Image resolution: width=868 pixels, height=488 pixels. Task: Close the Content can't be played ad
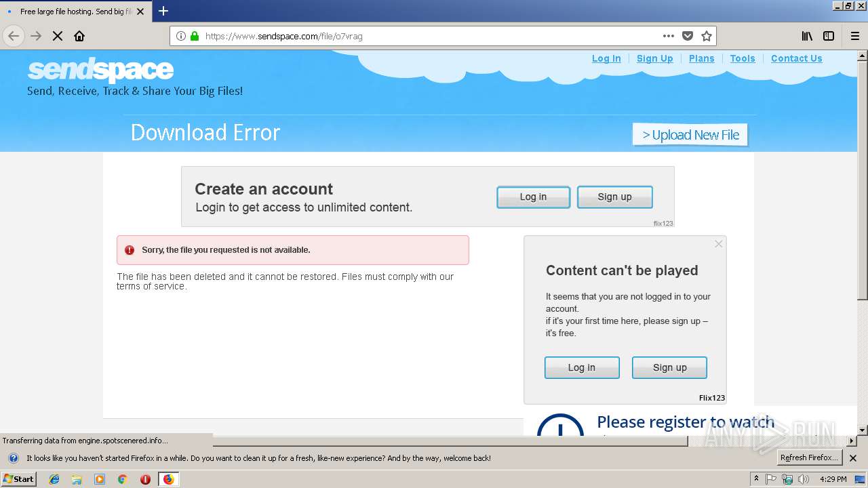point(719,244)
